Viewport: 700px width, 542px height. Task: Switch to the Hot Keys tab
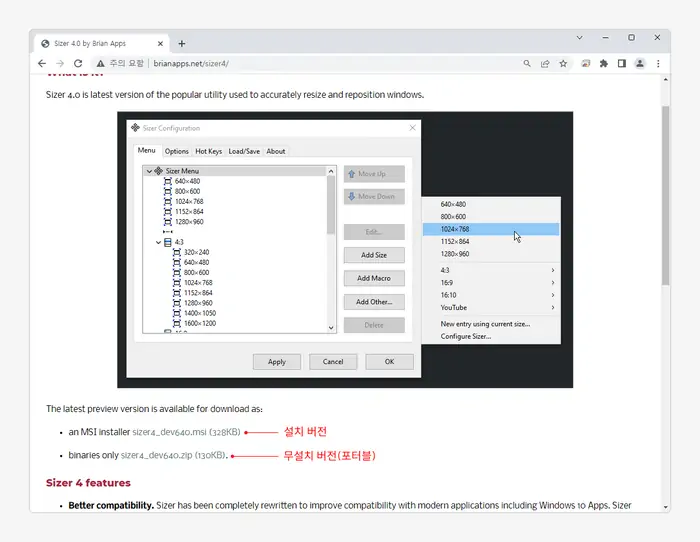click(x=208, y=151)
